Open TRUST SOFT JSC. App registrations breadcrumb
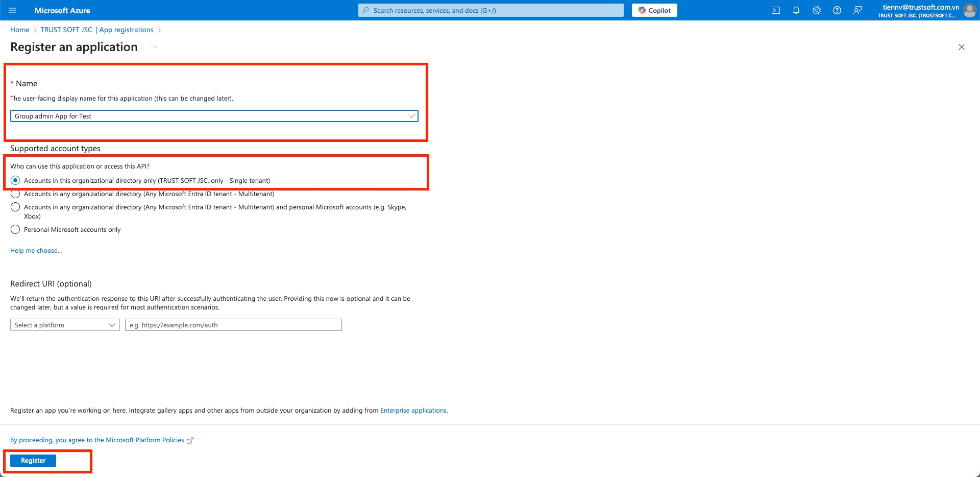This screenshot has height=477, width=980. 97,30
